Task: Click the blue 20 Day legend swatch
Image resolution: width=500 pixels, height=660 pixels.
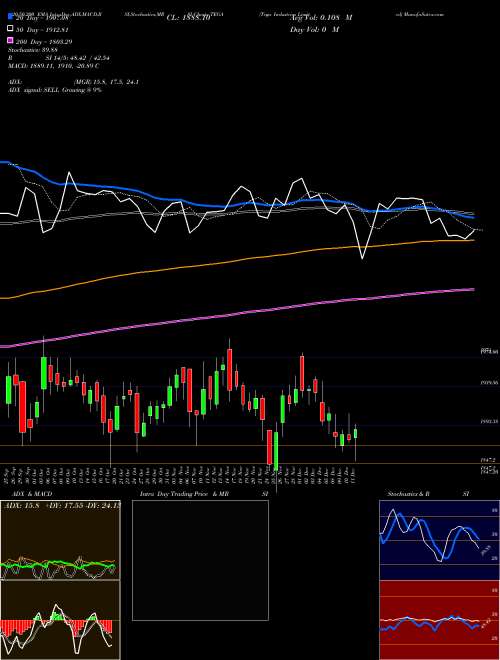Action: click(11, 18)
